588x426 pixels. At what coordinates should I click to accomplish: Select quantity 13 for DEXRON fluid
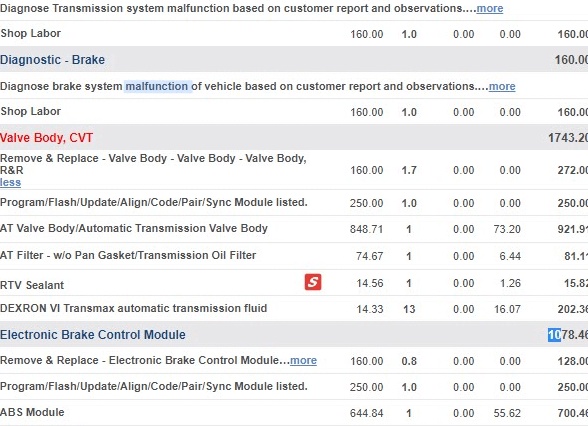[409, 309]
